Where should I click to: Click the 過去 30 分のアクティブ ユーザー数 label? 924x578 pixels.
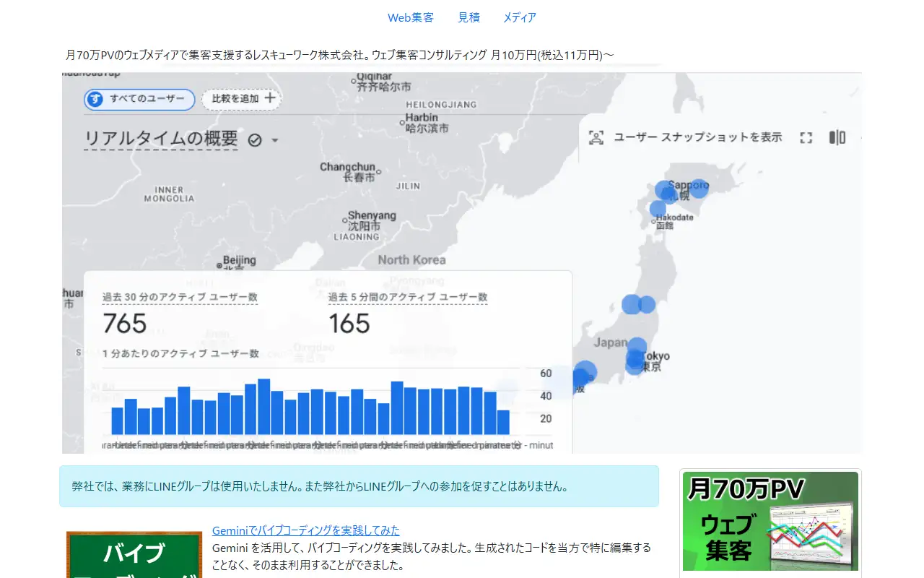tap(180, 297)
